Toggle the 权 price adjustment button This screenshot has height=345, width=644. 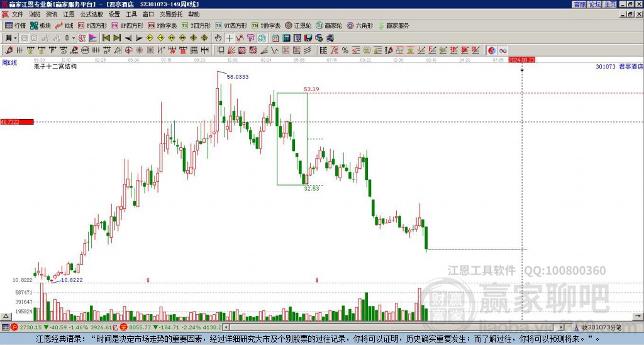click(82, 38)
